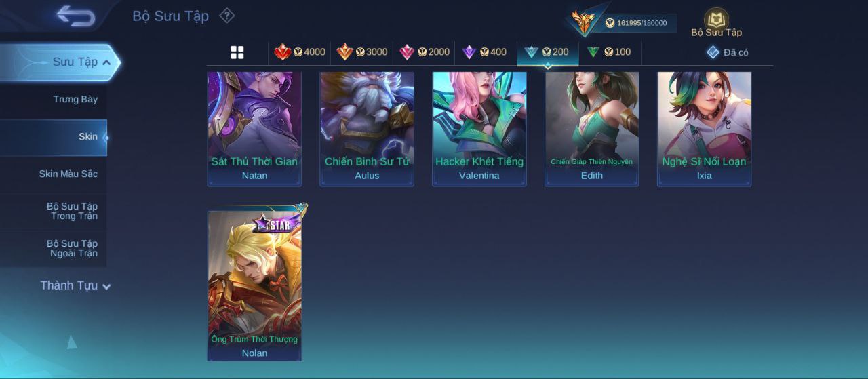Open Valentina Hacker Khét Tiếng skin card

pyautogui.click(x=479, y=129)
